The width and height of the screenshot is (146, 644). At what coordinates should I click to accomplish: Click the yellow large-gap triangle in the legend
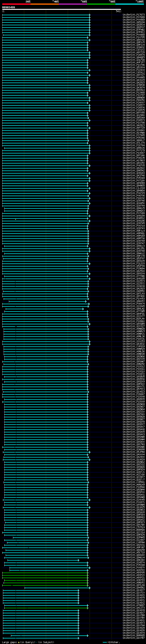coord(19,642)
